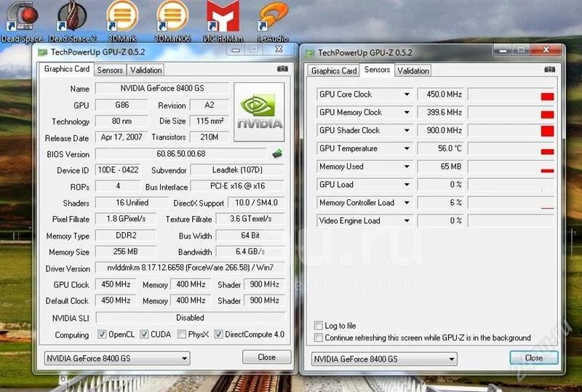
Task: Click the GPU Shader Clock history graph
Action: click(x=511, y=130)
